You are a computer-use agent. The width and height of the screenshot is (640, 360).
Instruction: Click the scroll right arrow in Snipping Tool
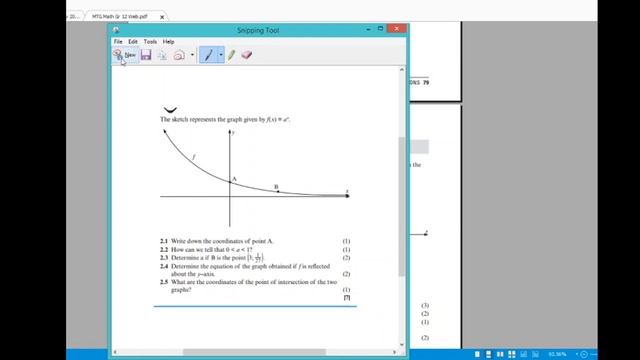pyautogui.click(x=395, y=352)
